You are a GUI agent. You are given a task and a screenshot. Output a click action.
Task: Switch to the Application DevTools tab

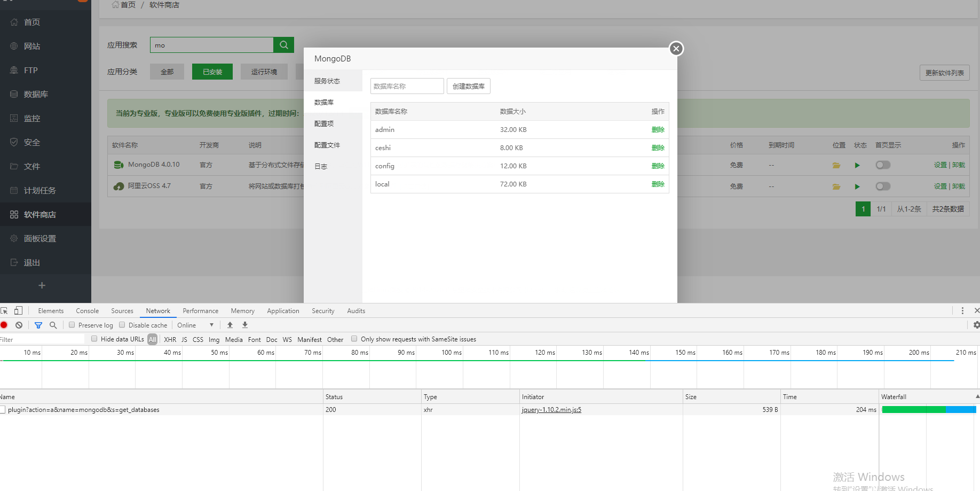tap(283, 311)
